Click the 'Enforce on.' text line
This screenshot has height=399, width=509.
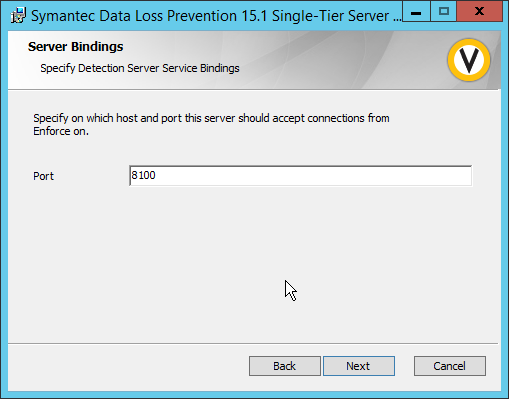[x=61, y=131]
